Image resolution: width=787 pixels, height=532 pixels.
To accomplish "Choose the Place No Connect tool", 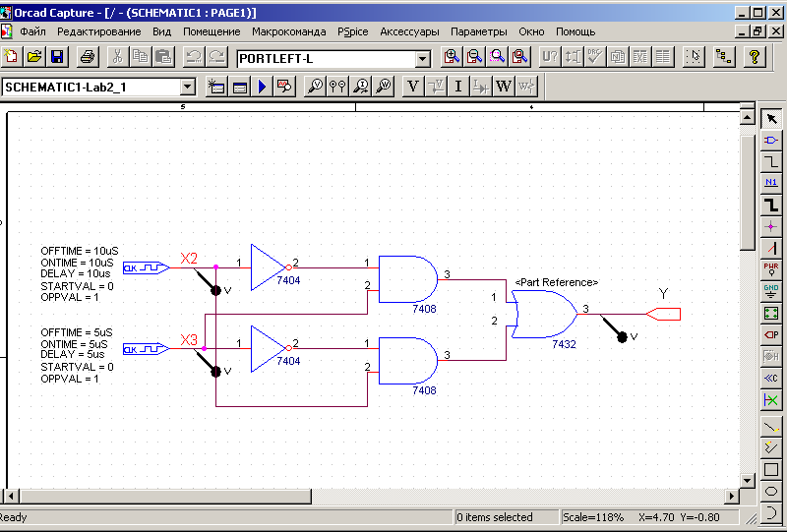I will point(771,399).
